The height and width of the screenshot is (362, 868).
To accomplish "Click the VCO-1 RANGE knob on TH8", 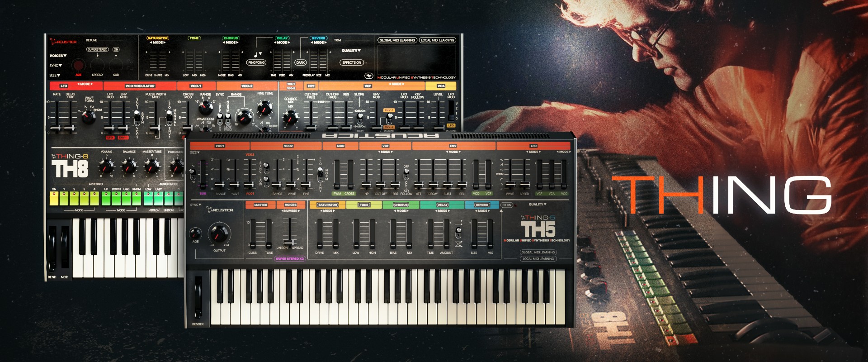I will [x=205, y=107].
